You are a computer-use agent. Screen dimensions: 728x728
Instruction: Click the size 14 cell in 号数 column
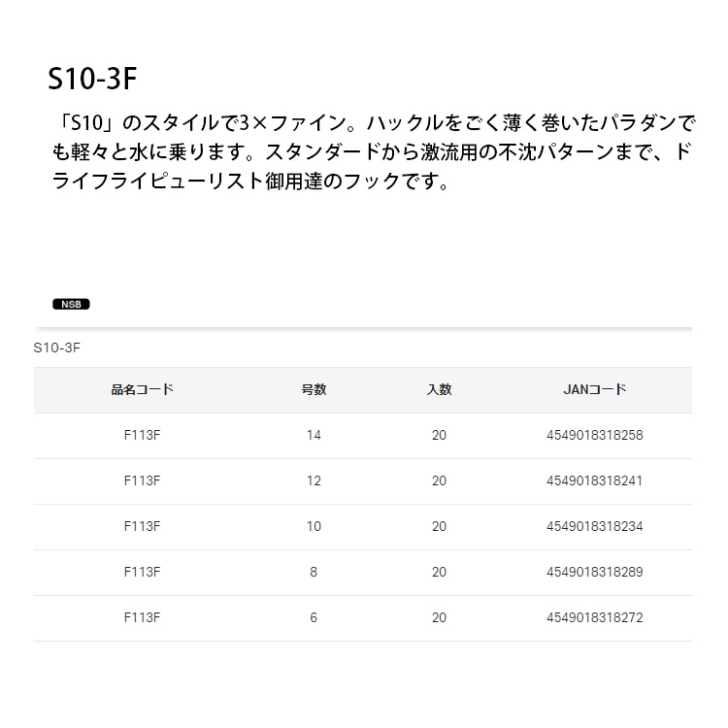314,436
